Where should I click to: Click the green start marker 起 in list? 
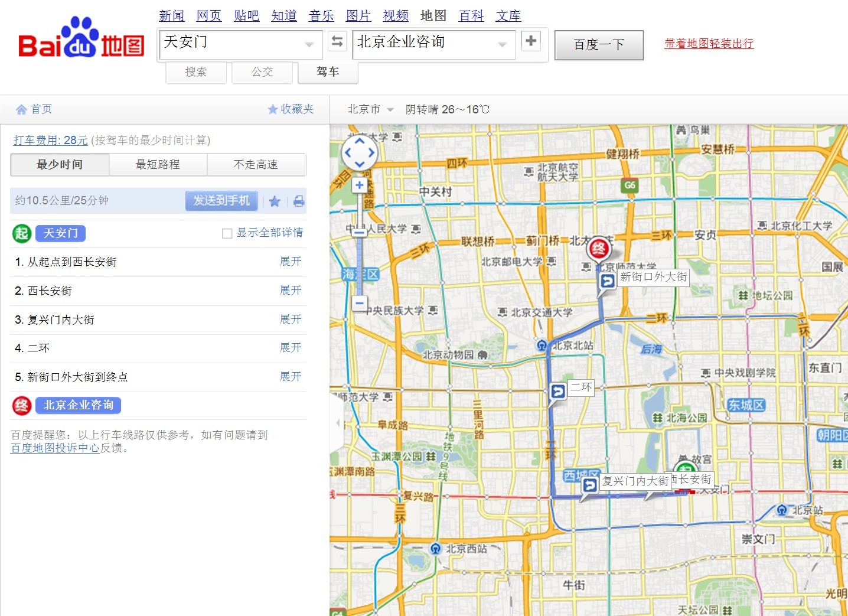click(22, 233)
